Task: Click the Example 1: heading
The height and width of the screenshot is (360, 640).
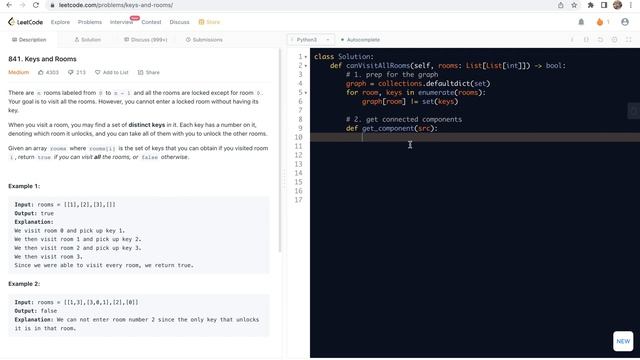Action: pyautogui.click(x=24, y=186)
